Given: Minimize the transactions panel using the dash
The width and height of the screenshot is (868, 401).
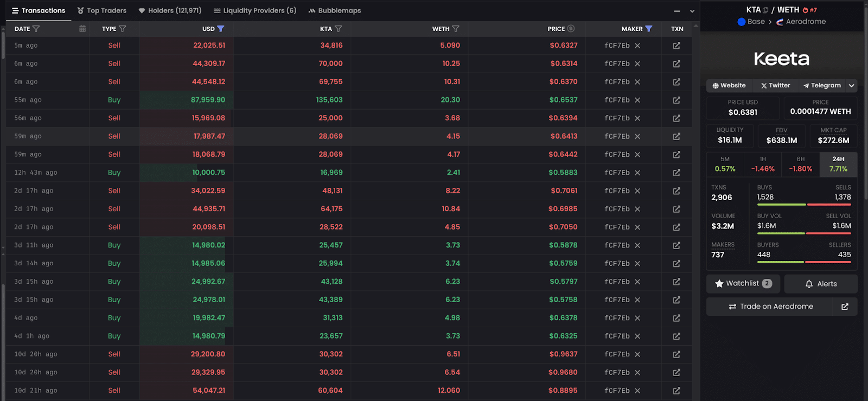Looking at the screenshot, I should pyautogui.click(x=677, y=11).
